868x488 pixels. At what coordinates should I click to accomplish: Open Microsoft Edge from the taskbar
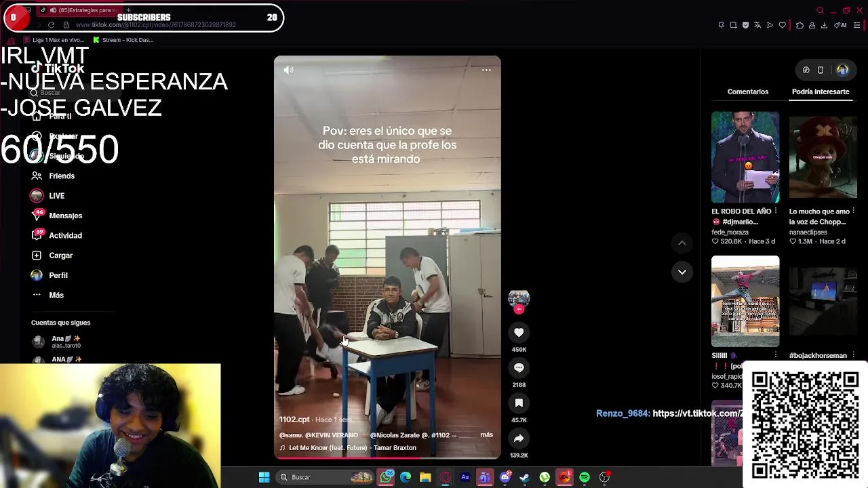[x=406, y=477]
